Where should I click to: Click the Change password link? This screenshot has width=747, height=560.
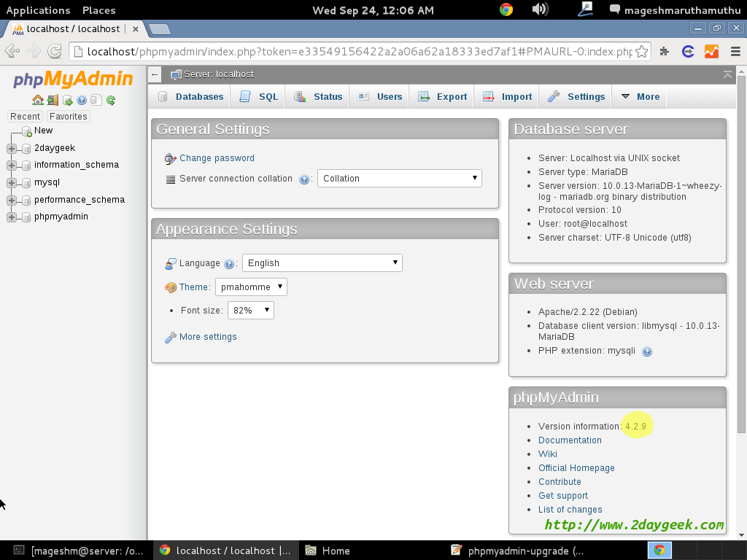tap(217, 158)
